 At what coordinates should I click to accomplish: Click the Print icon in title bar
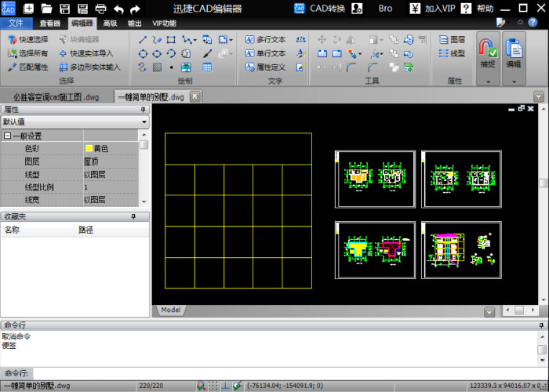click(x=101, y=9)
